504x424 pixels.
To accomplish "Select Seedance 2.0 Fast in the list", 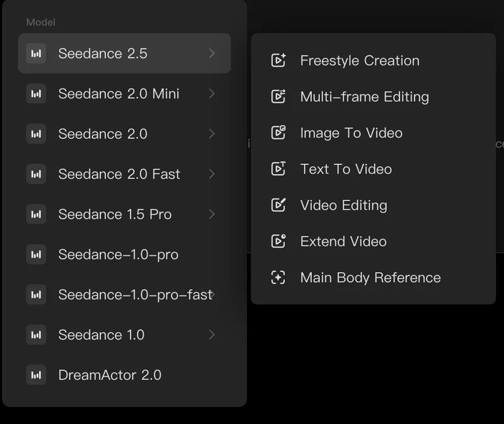I will 124,174.
